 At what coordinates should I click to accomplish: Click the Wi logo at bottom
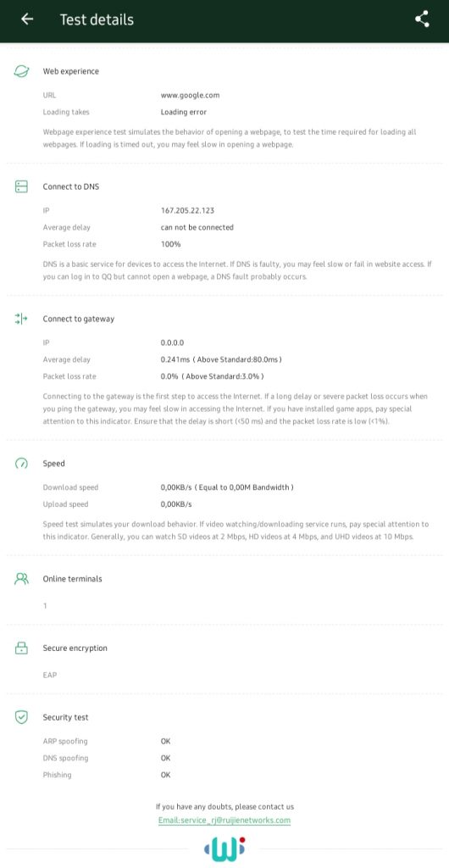224,849
